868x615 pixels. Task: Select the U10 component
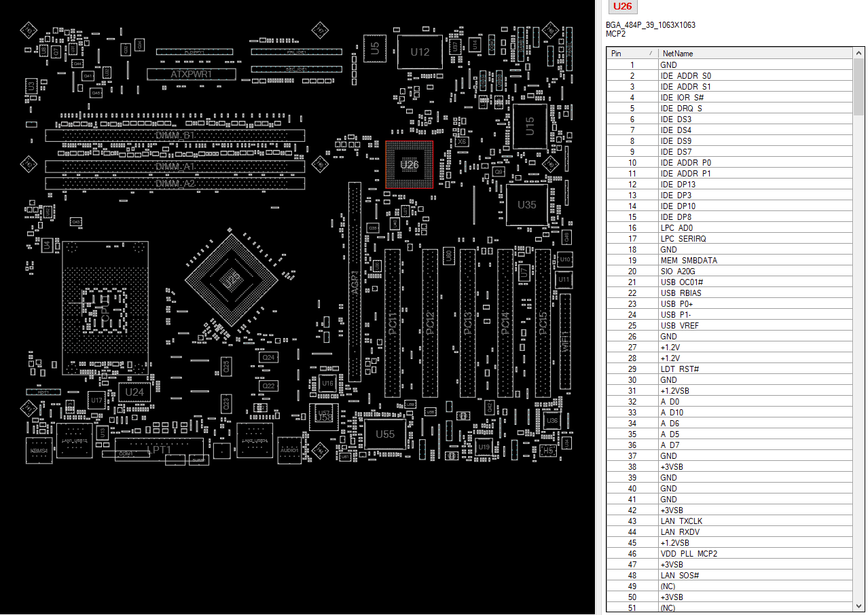pyautogui.click(x=564, y=259)
